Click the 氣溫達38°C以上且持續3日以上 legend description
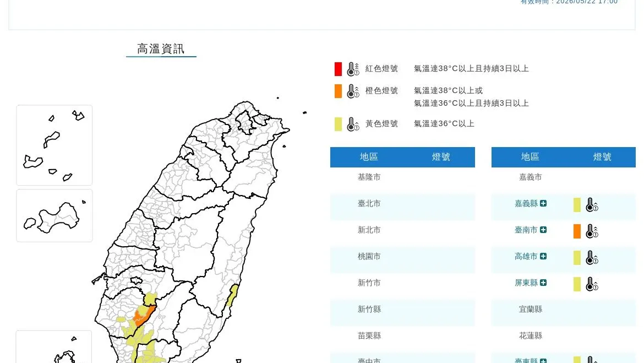644x363 pixels. point(471,69)
